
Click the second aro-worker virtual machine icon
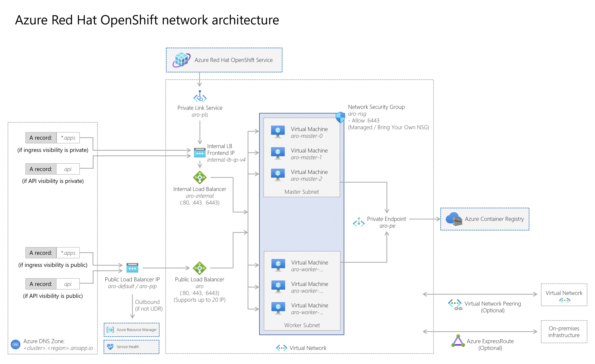click(x=278, y=287)
